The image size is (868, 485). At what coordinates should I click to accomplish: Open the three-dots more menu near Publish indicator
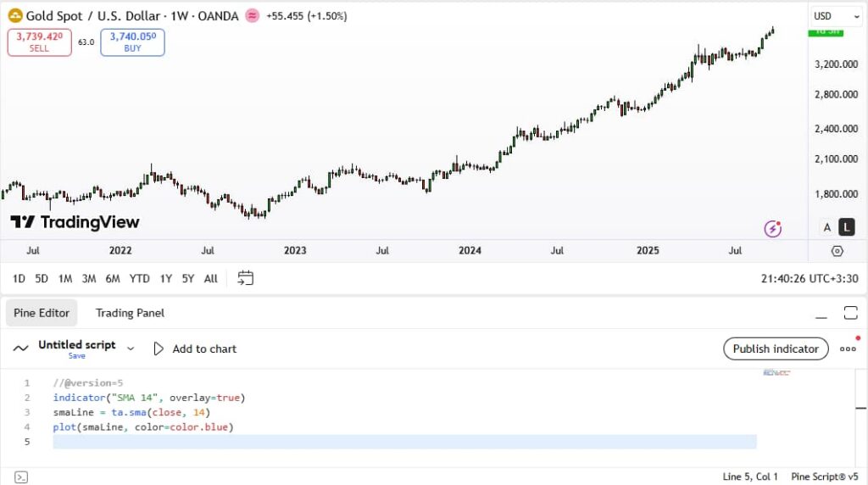[848, 348]
